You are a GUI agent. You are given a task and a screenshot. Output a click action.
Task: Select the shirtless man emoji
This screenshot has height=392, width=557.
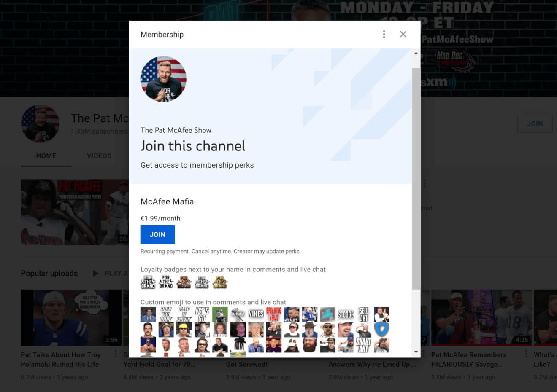point(148,345)
